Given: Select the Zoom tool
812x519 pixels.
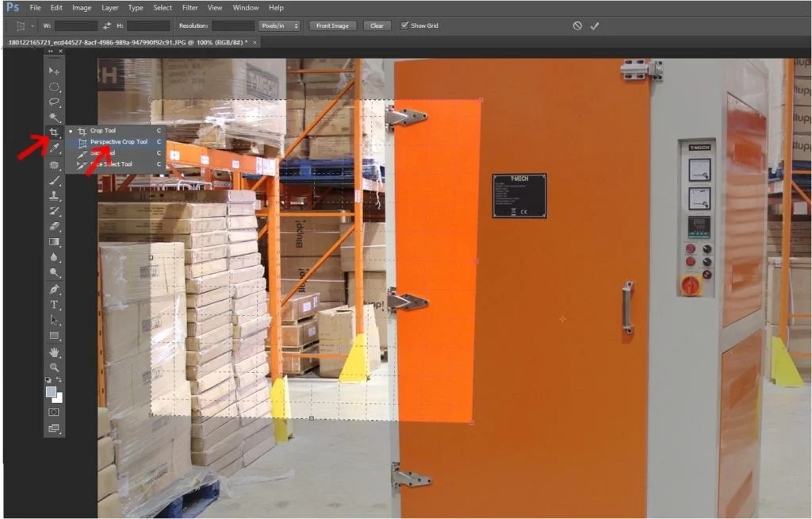Looking at the screenshot, I should [54, 367].
